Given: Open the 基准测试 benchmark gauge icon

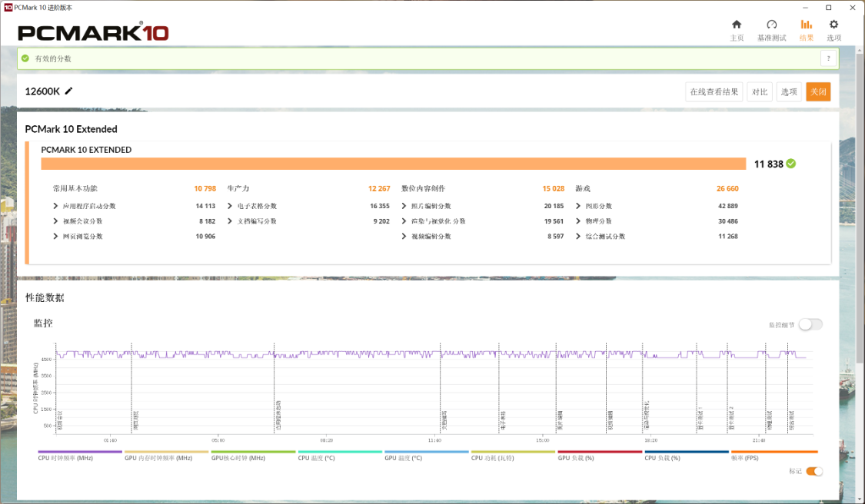Looking at the screenshot, I should point(772,25).
